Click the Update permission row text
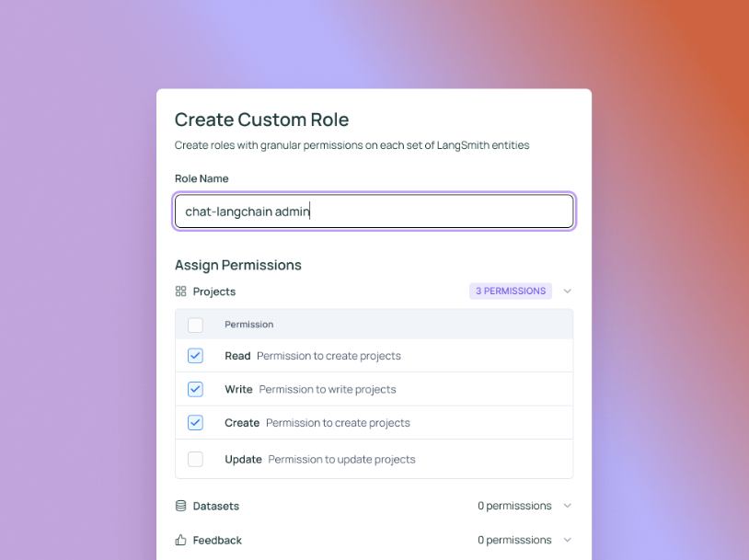The height and width of the screenshot is (560, 749). [320, 459]
